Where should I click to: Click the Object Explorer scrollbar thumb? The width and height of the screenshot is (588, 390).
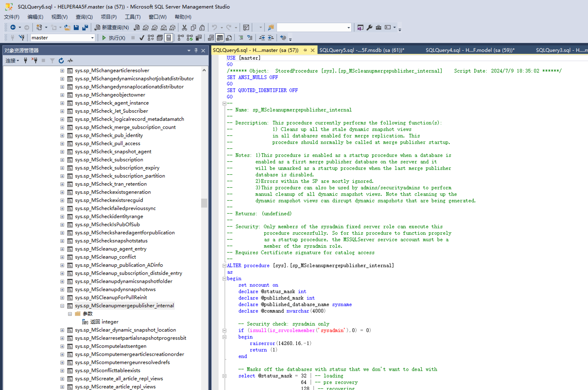tap(204, 203)
